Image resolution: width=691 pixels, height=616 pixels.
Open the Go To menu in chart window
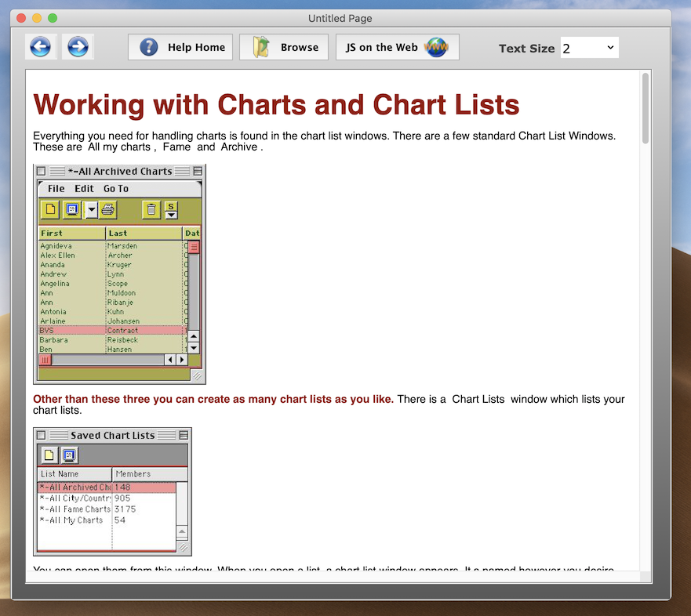tap(115, 189)
